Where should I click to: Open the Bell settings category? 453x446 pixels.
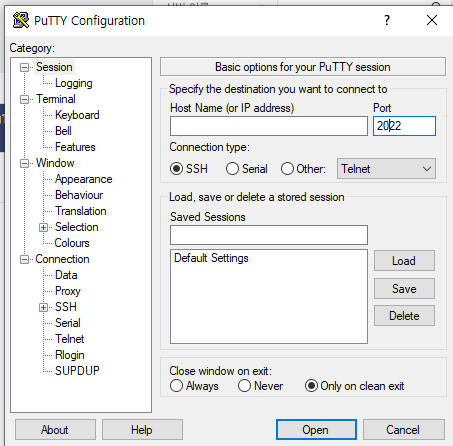point(63,131)
